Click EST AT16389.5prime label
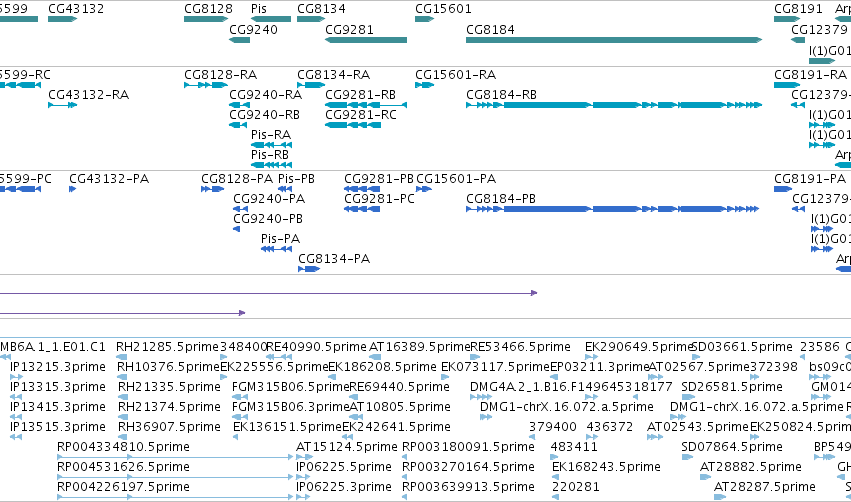This screenshot has width=851, height=502. click(x=420, y=347)
